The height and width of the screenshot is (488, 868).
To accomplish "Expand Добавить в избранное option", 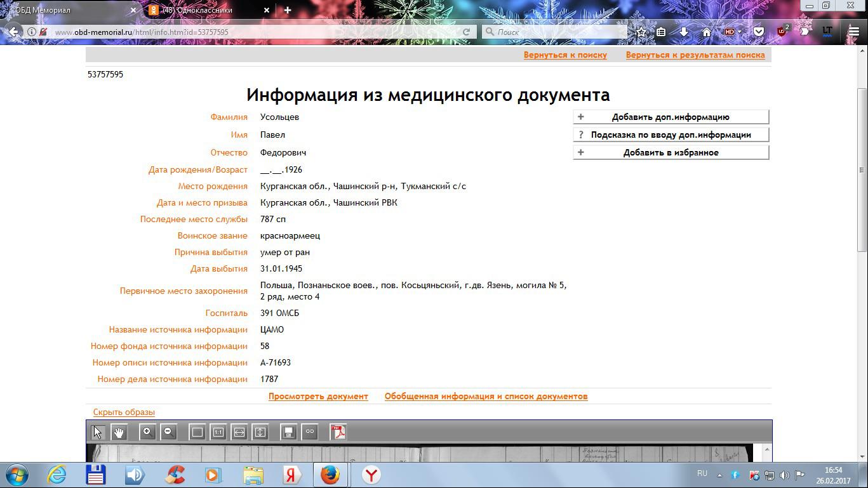I will (x=671, y=152).
